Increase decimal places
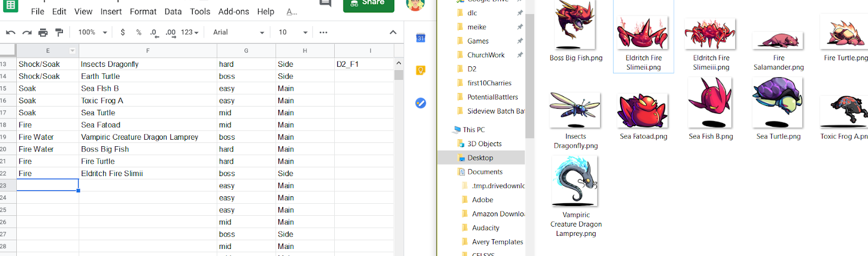The image size is (868, 256). click(170, 33)
